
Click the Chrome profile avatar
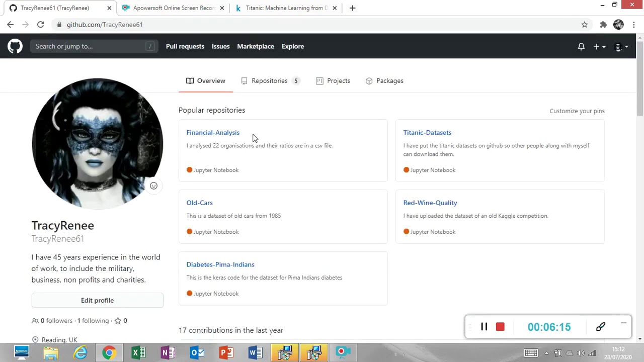[x=619, y=25]
